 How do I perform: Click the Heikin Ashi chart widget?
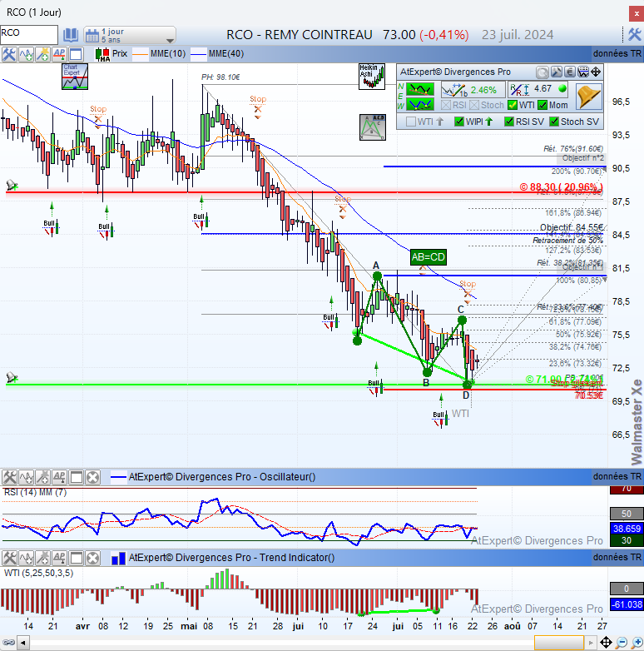(x=372, y=77)
